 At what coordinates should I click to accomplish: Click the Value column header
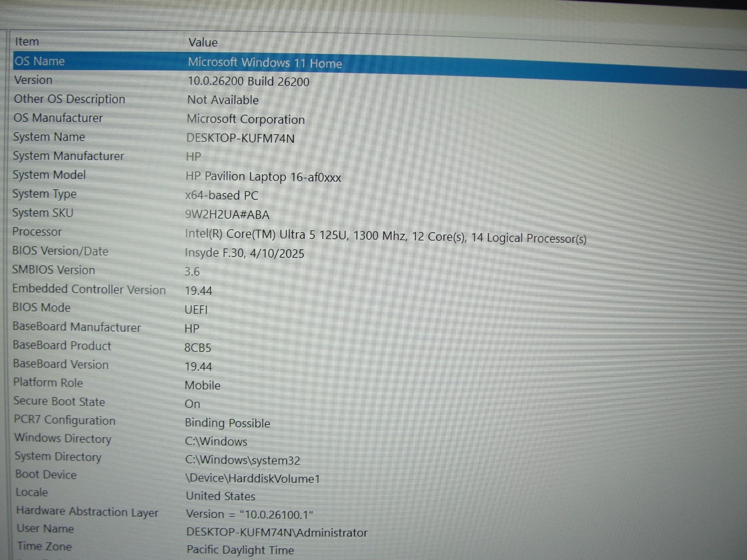pyautogui.click(x=203, y=42)
